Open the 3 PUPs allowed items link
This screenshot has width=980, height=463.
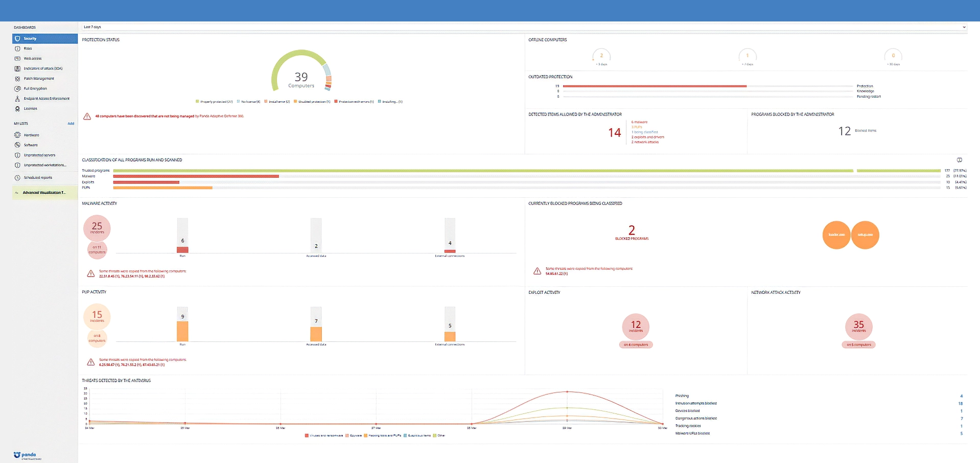[637, 127]
